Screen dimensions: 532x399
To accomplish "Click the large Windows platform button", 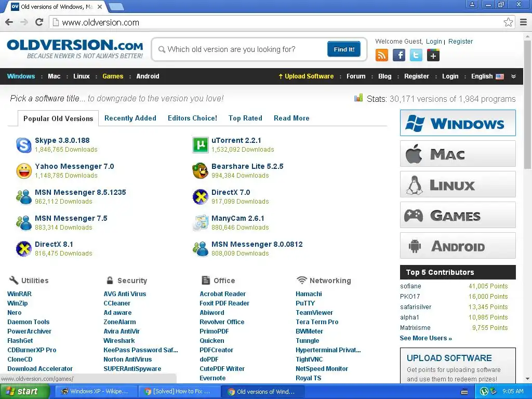I will pyautogui.click(x=458, y=123).
